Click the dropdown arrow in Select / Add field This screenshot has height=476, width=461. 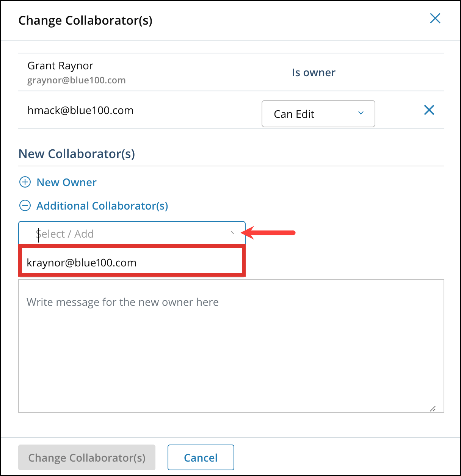pyautogui.click(x=233, y=233)
